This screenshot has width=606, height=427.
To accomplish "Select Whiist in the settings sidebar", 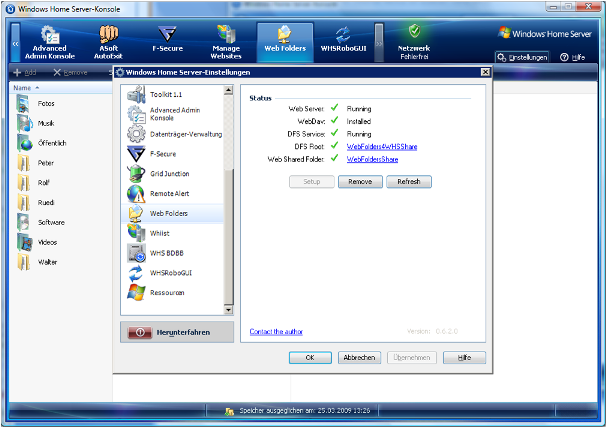I will (x=162, y=233).
